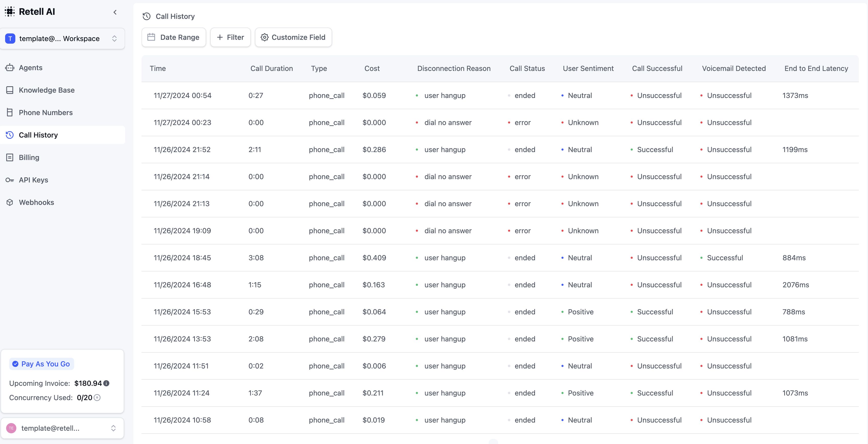Click the Billing receipt icon
The width and height of the screenshot is (868, 444).
pos(10,157)
